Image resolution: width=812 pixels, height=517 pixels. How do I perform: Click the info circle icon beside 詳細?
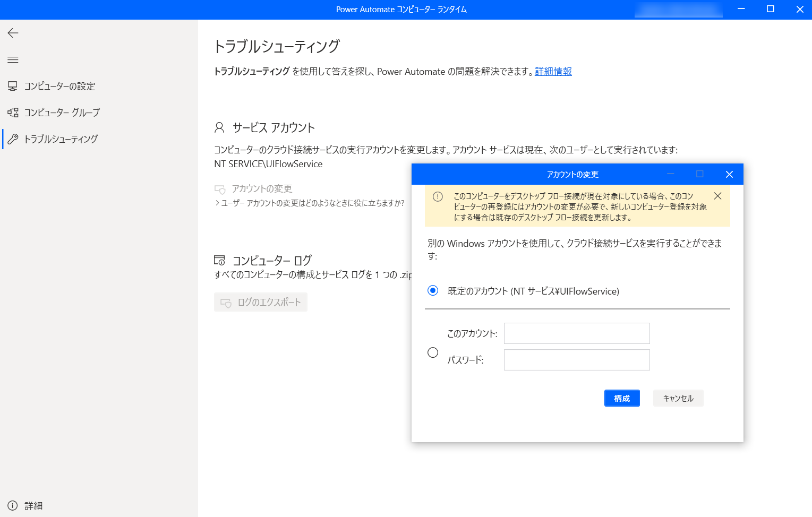point(13,506)
